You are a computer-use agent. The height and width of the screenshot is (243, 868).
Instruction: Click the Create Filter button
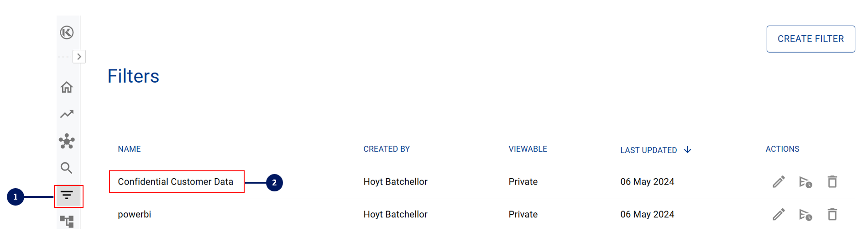(x=810, y=39)
